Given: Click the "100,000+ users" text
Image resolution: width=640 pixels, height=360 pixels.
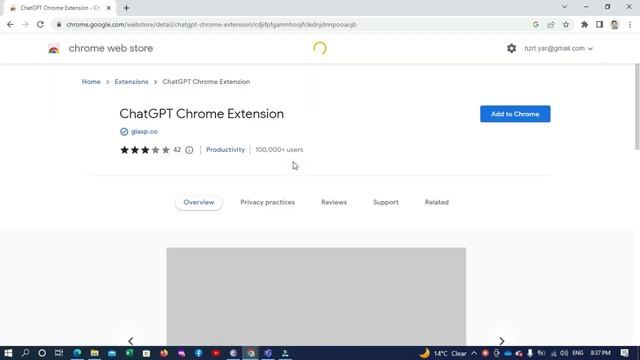Looking at the screenshot, I should tap(279, 150).
